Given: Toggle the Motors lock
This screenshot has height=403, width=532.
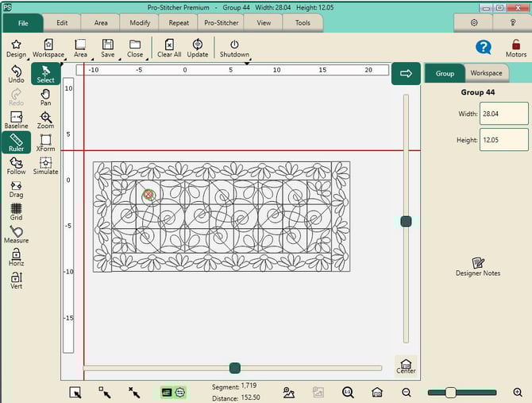Looking at the screenshot, I should tap(515, 48).
